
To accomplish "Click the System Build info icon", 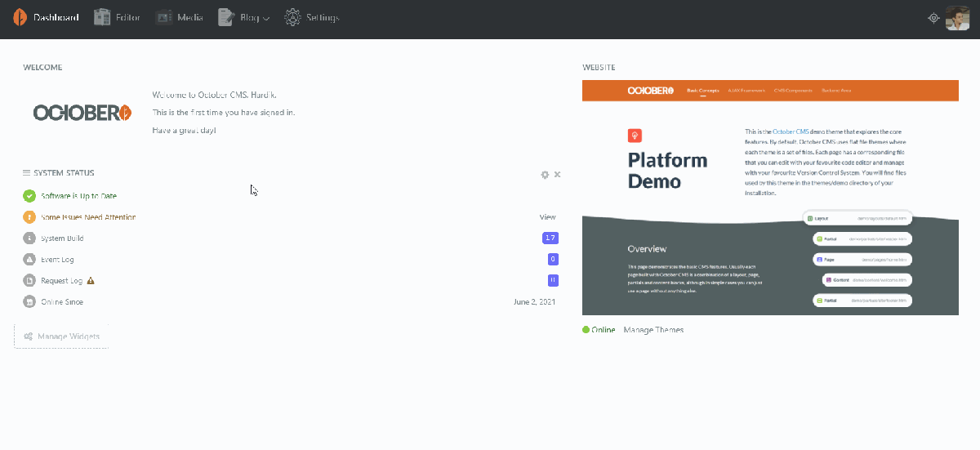I will click(x=29, y=238).
